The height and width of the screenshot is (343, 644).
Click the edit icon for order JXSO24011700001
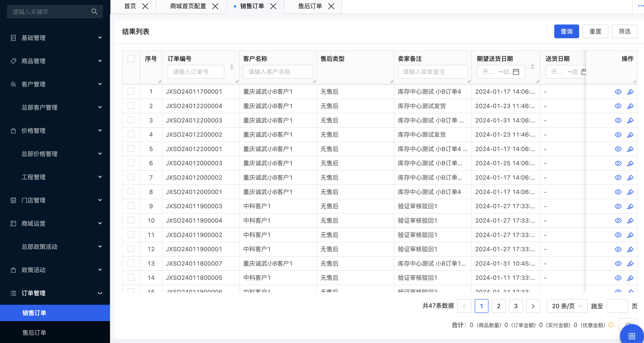[630, 92]
